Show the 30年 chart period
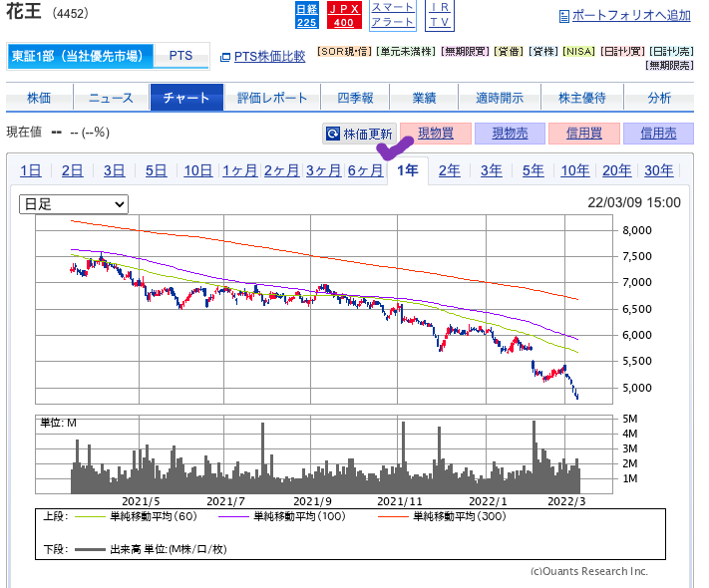The image size is (709, 588). point(659,170)
